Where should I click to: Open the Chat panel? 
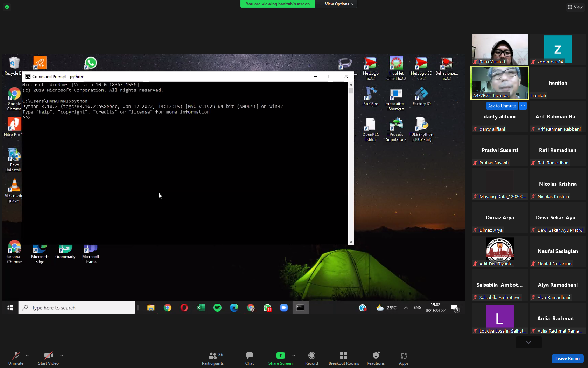click(250, 359)
